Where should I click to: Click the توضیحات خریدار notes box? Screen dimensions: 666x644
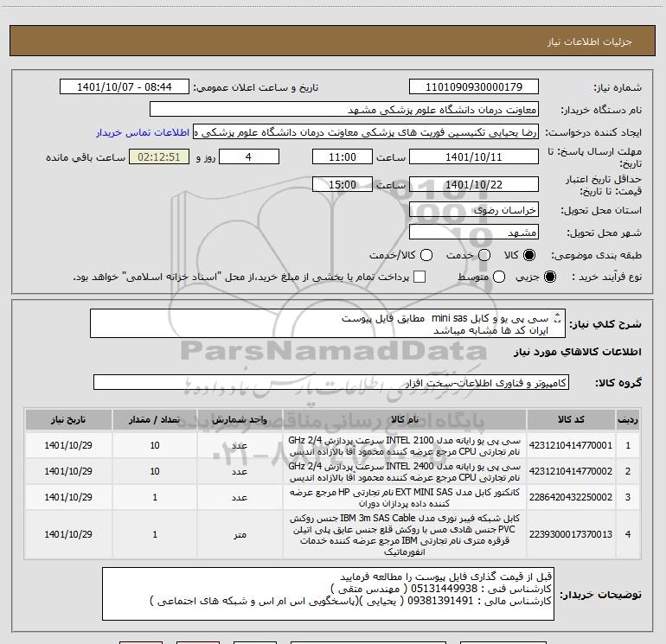(x=328, y=594)
